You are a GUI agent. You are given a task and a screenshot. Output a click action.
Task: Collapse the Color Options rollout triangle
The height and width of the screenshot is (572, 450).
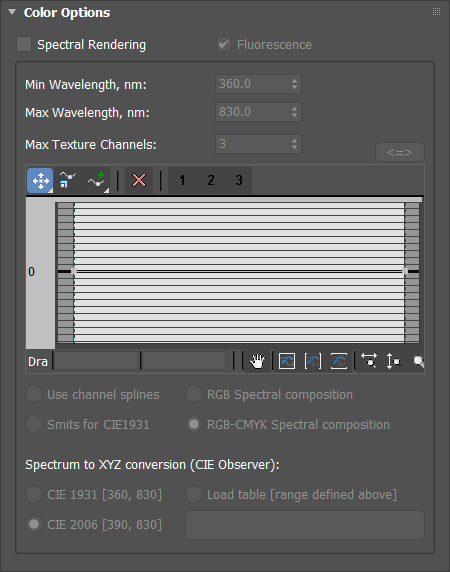click(12, 12)
